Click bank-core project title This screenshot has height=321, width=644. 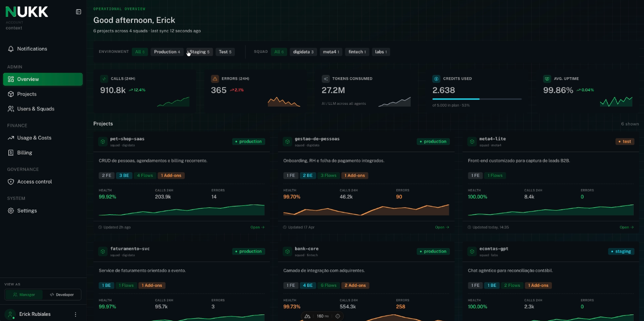click(306, 249)
